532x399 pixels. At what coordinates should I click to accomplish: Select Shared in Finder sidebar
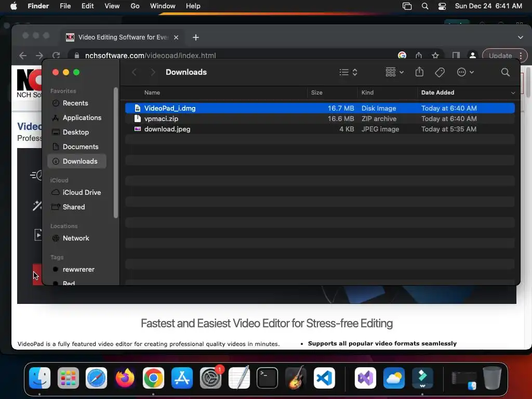[77, 207]
